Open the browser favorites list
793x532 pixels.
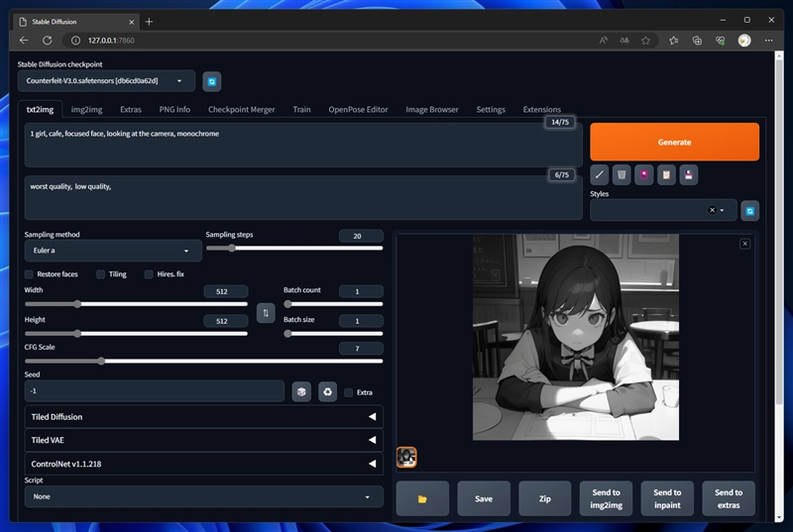673,41
